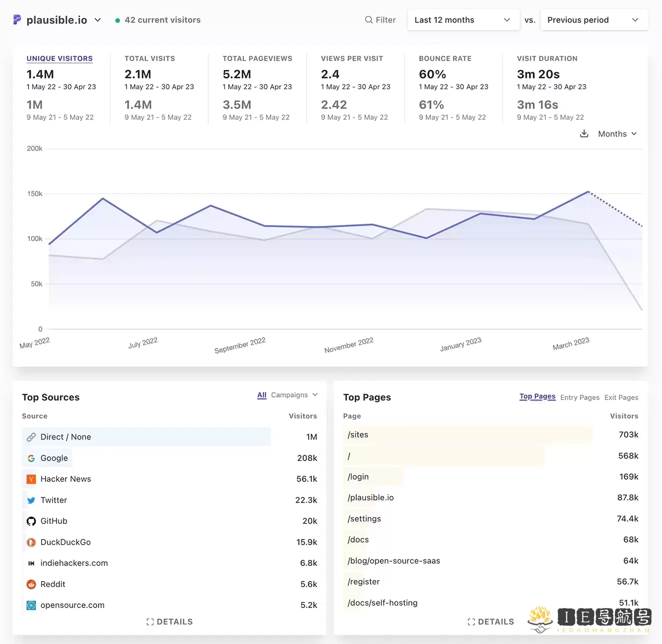Click the July 2022 axis label
662x644 pixels.
(x=143, y=343)
